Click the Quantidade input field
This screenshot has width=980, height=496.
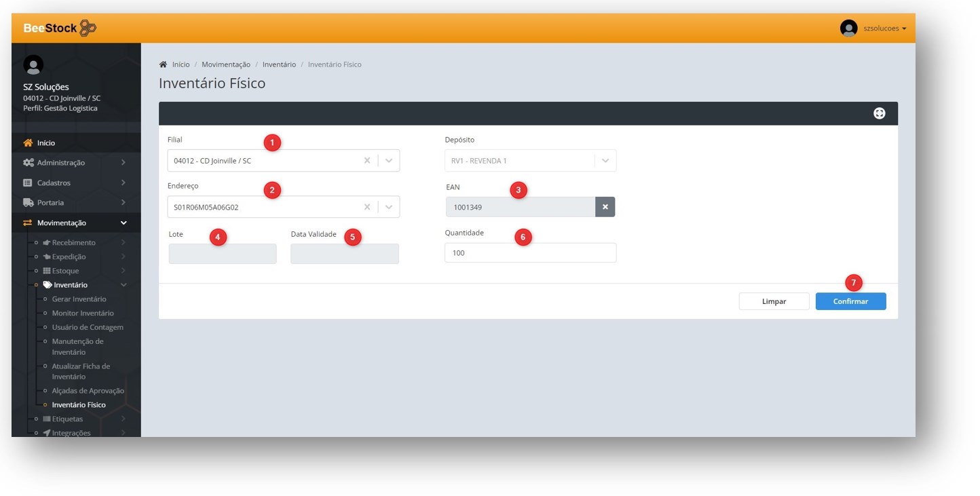(530, 253)
